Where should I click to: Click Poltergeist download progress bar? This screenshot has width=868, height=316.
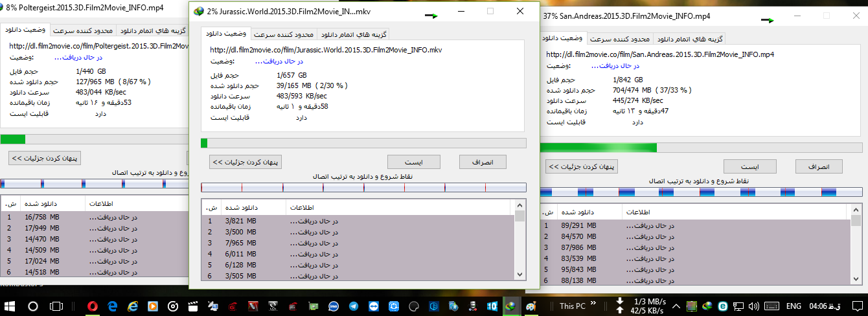click(x=95, y=139)
